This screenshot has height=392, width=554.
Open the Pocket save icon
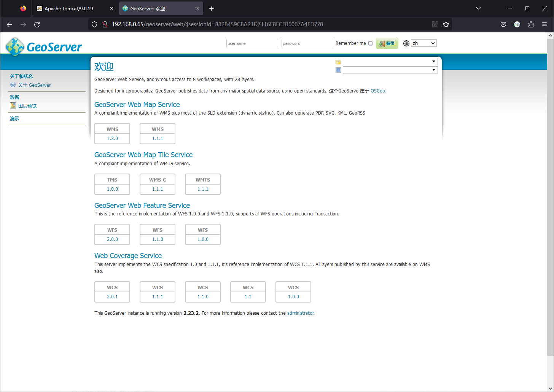[x=503, y=24]
